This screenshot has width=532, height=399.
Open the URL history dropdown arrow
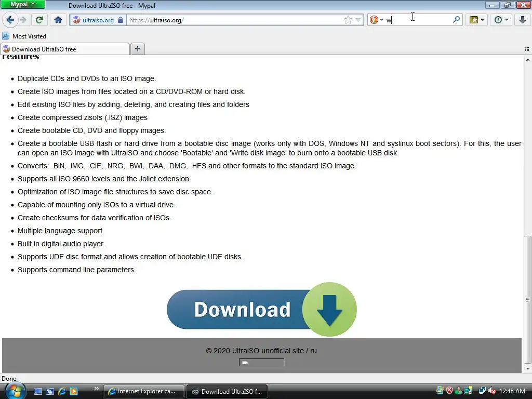point(358,20)
